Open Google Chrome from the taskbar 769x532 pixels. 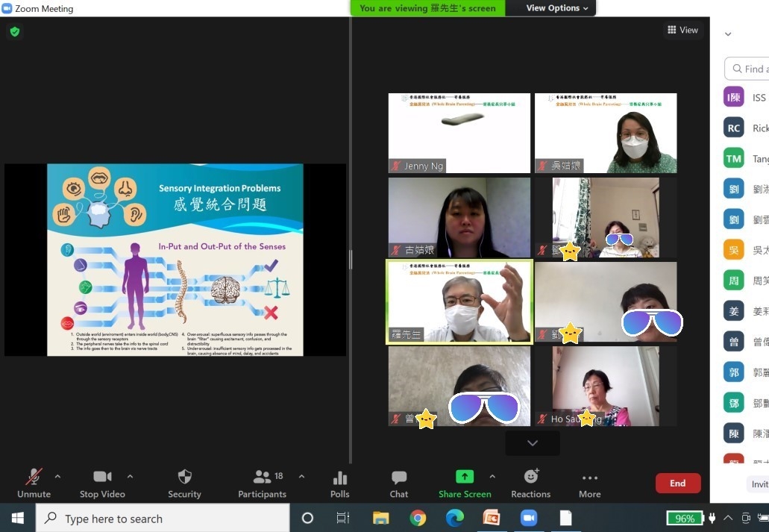[418, 518]
